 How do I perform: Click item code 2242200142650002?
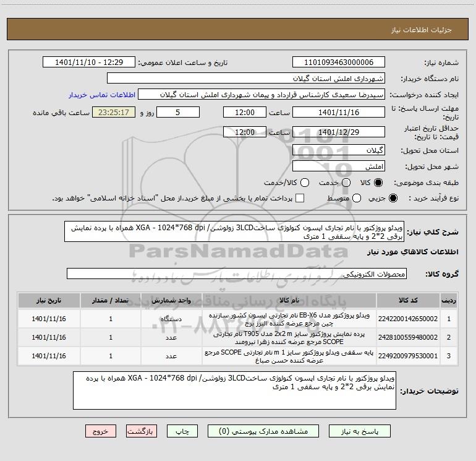click(408, 319)
